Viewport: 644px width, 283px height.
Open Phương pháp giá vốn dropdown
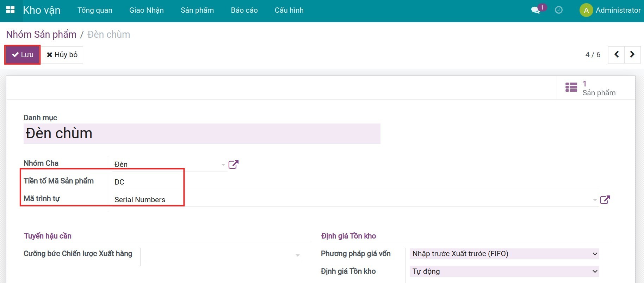point(504,254)
